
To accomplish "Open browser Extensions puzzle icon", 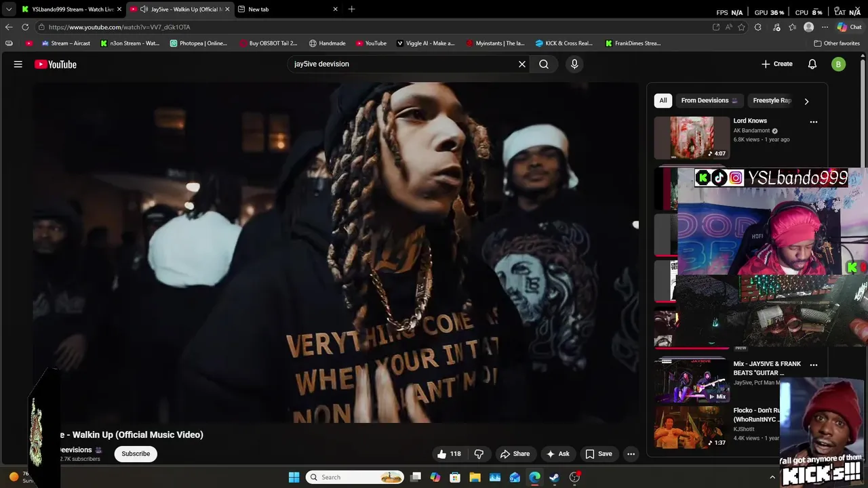I will coord(758,27).
